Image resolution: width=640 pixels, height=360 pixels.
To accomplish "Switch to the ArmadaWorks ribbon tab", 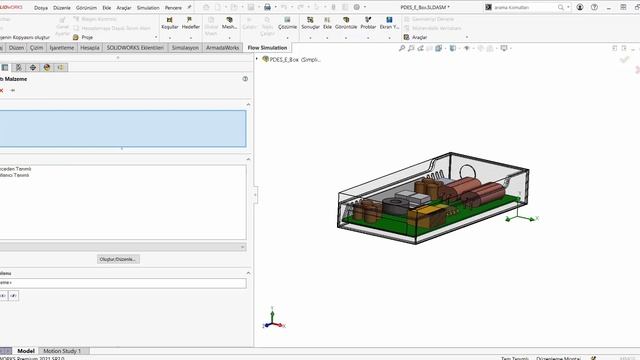I will [x=222, y=48].
